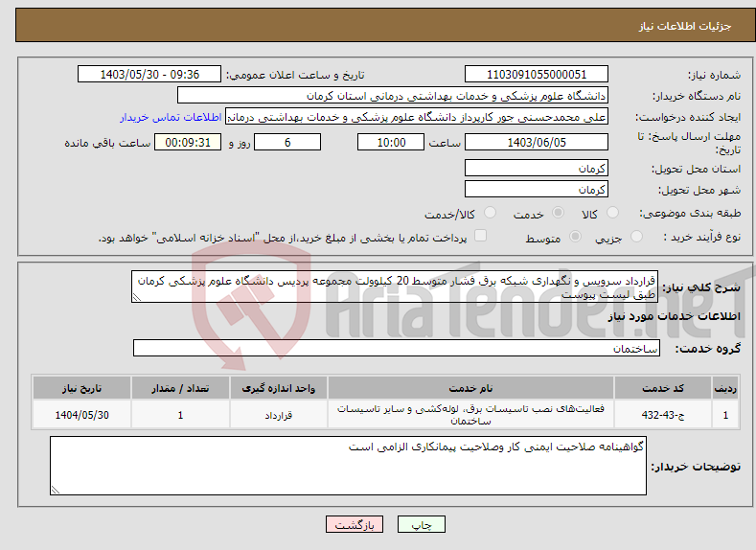Toggle the اسناد خزانه اسلامی payment checkbox
The image size is (756, 550).
[x=480, y=235]
